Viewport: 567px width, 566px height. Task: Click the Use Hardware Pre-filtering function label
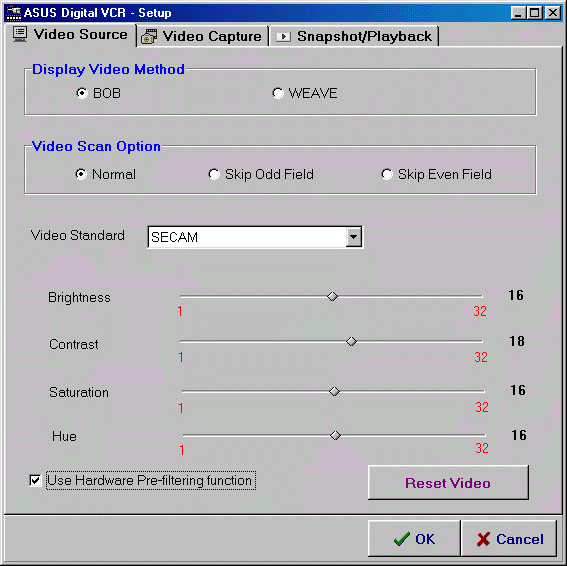click(x=150, y=481)
